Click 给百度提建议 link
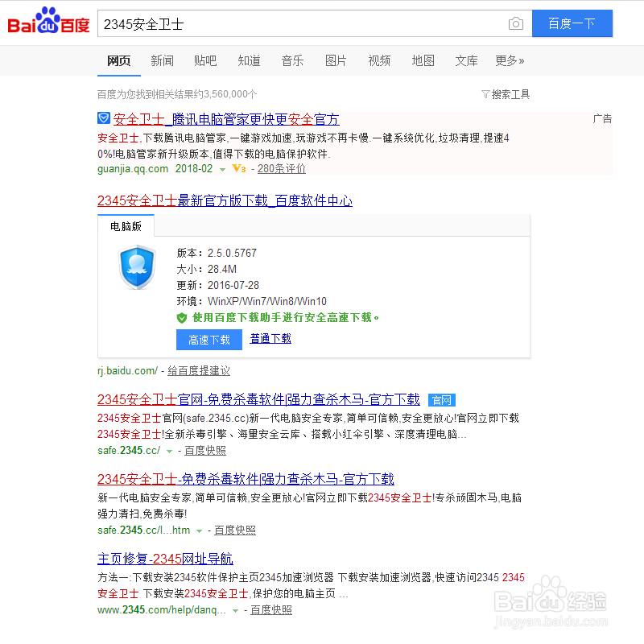Viewport: 644px width, 644px height. point(199,371)
